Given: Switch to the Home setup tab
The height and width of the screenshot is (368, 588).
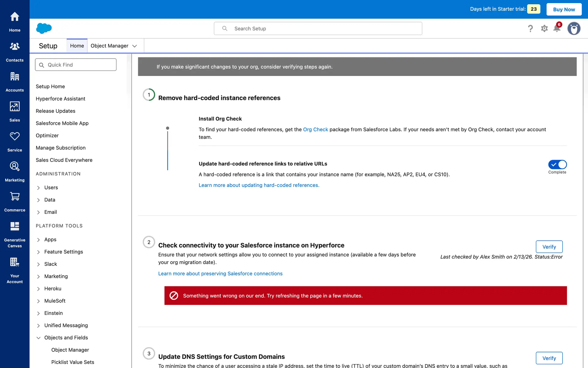Looking at the screenshot, I should pos(77,46).
